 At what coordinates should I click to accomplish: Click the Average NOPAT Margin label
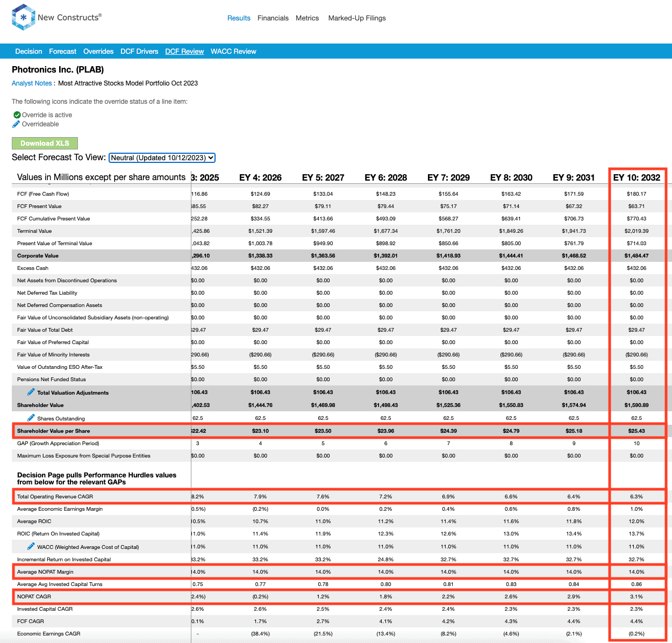[x=45, y=572]
